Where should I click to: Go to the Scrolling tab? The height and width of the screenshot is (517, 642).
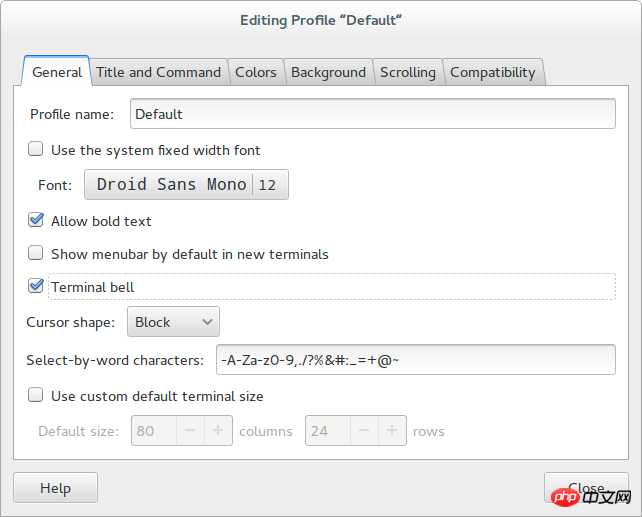(x=408, y=72)
